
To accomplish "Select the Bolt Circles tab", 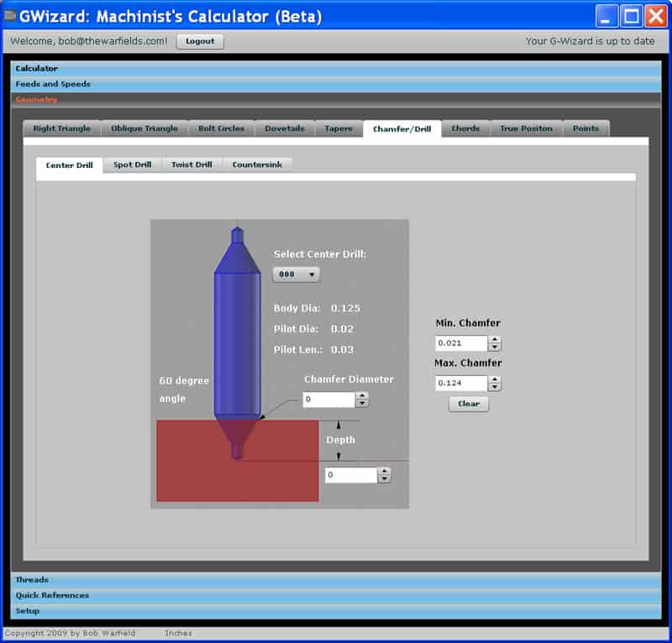I will (223, 128).
